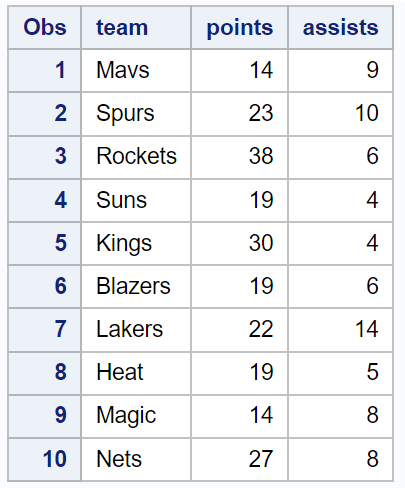The width and height of the screenshot is (405, 488).
Task: Select the Rockets team cell
Action: 136,157
